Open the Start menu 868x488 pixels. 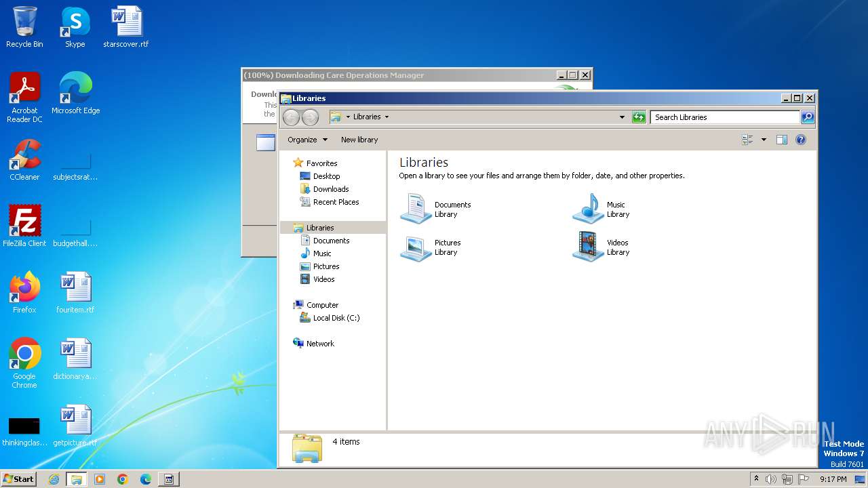point(19,479)
